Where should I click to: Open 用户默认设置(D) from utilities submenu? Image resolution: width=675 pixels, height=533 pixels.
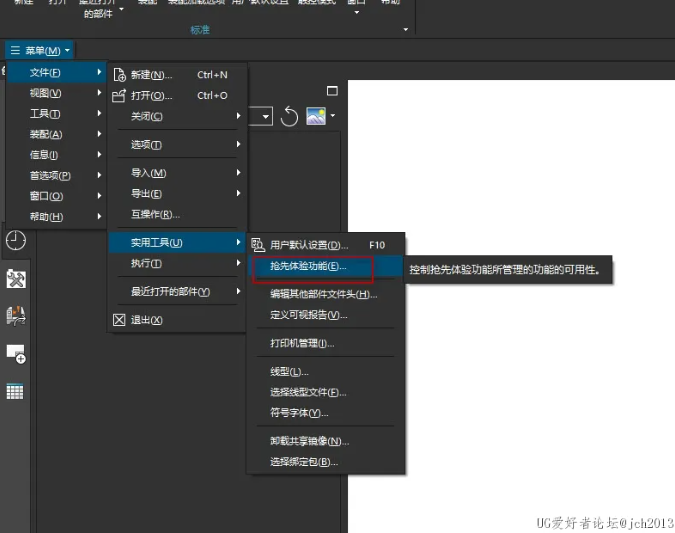tap(308, 244)
